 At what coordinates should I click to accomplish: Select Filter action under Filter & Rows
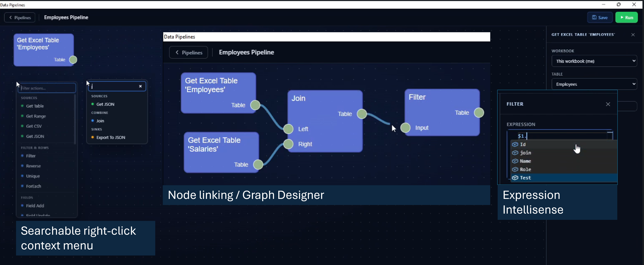click(x=31, y=156)
